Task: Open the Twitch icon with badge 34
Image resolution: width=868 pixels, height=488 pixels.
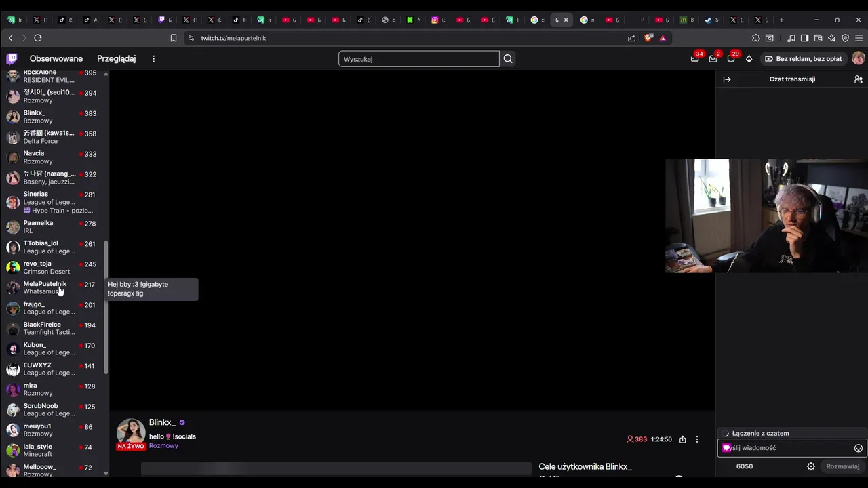Action: tap(695, 58)
